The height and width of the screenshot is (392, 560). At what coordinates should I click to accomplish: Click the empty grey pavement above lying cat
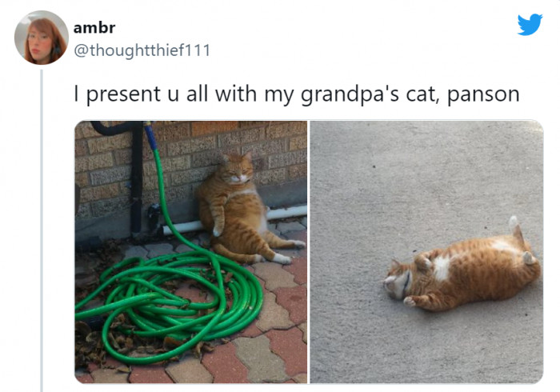point(426,171)
